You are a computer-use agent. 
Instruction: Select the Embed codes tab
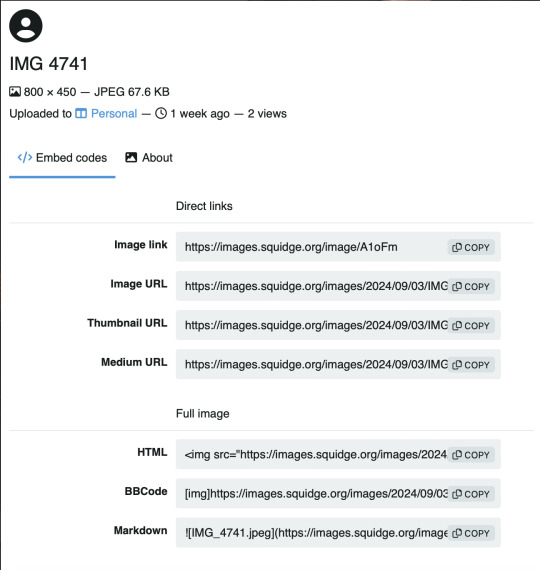[x=62, y=158]
